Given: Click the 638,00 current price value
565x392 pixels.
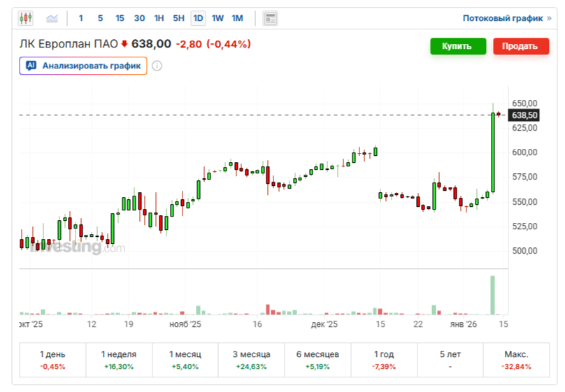Looking at the screenshot, I should [x=151, y=44].
